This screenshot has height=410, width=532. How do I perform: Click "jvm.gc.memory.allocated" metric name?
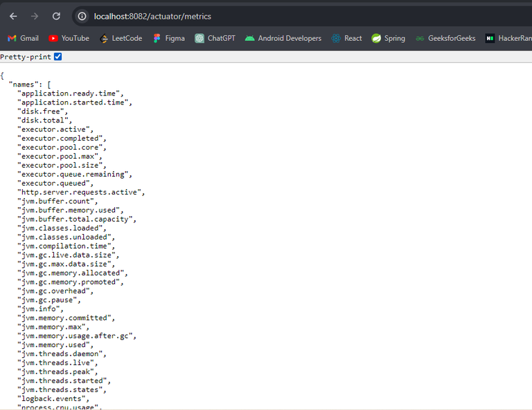click(x=71, y=274)
